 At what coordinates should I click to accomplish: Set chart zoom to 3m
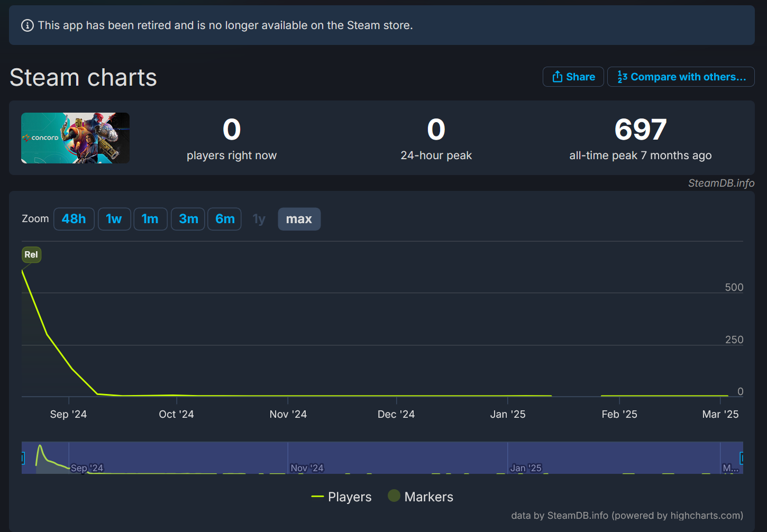pos(188,219)
